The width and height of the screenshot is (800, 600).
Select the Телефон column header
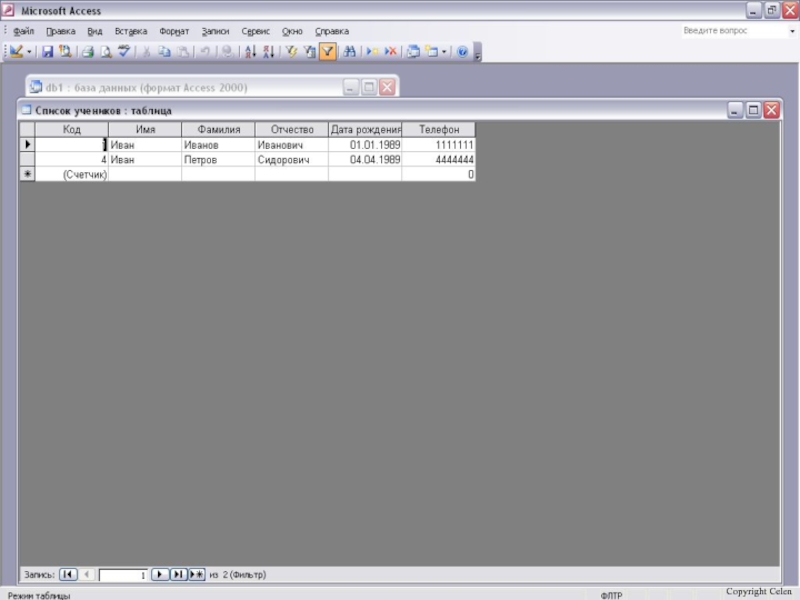(439, 130)
